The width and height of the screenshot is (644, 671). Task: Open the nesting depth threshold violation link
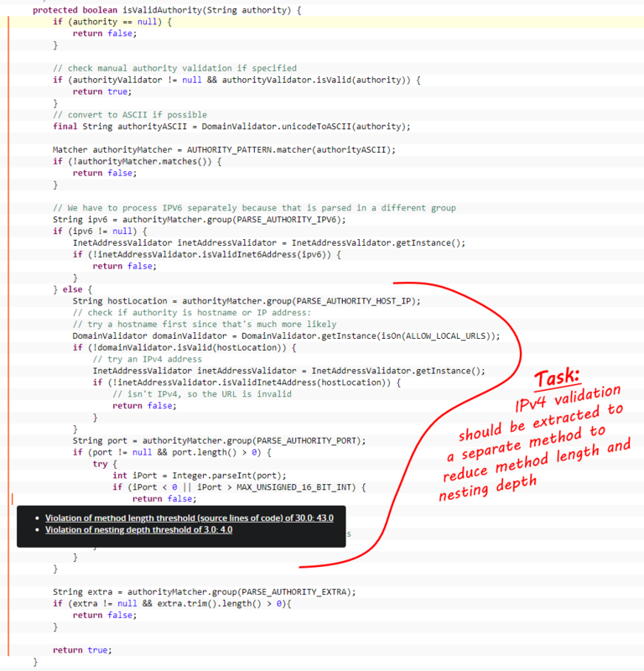point(138,530)
